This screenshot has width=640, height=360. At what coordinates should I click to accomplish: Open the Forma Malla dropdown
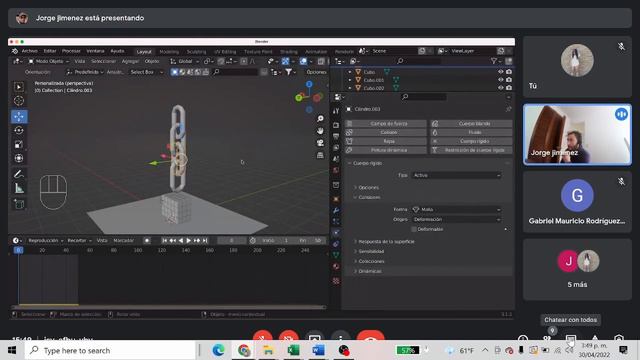point(456,209)
